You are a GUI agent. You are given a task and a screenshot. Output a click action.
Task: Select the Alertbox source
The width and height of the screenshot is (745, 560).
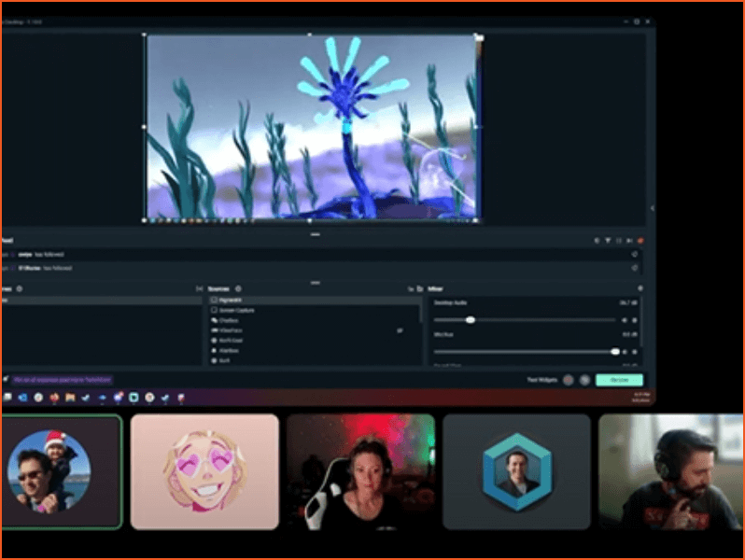[x=229, y=350]
